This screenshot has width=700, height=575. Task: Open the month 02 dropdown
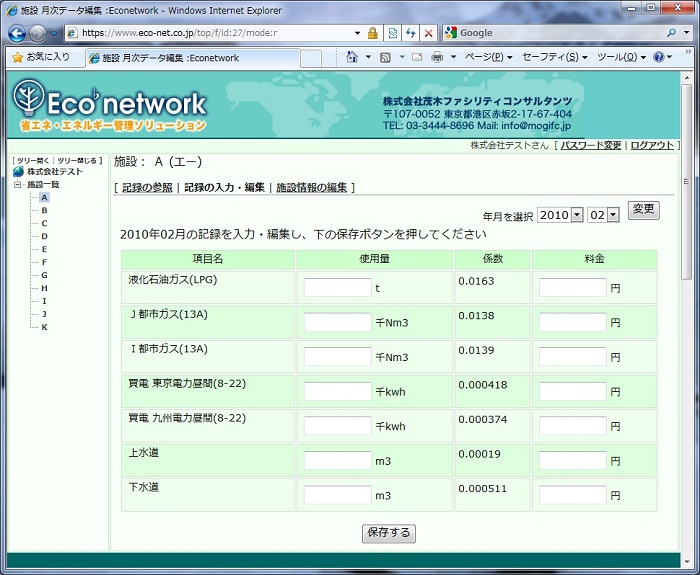pos(604,215)
